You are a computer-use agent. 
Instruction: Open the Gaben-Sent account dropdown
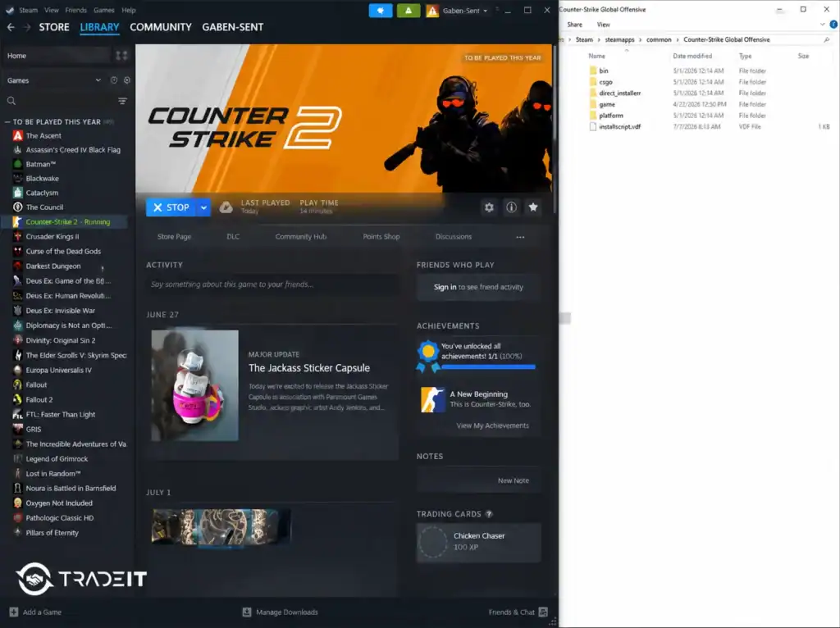[x=464, y=10]
